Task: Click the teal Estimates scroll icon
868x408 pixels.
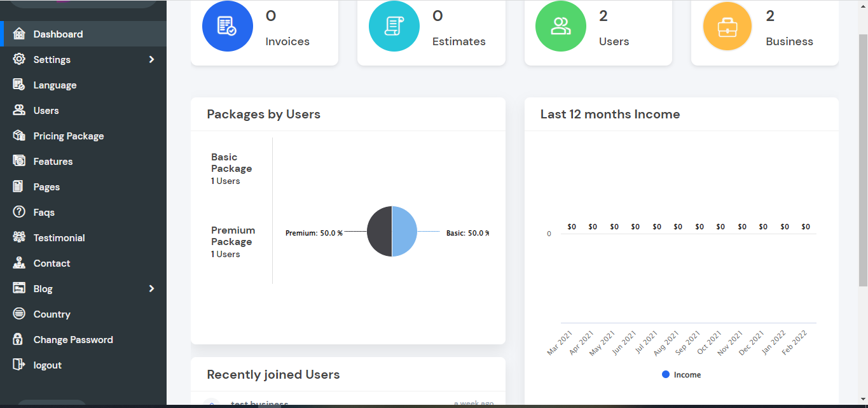Action: (394, 26)
